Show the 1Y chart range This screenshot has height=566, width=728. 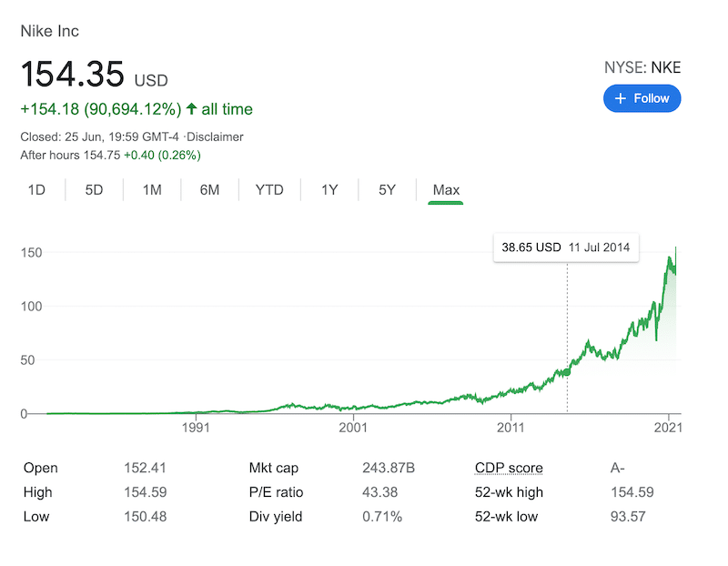[x=329, y=190]
